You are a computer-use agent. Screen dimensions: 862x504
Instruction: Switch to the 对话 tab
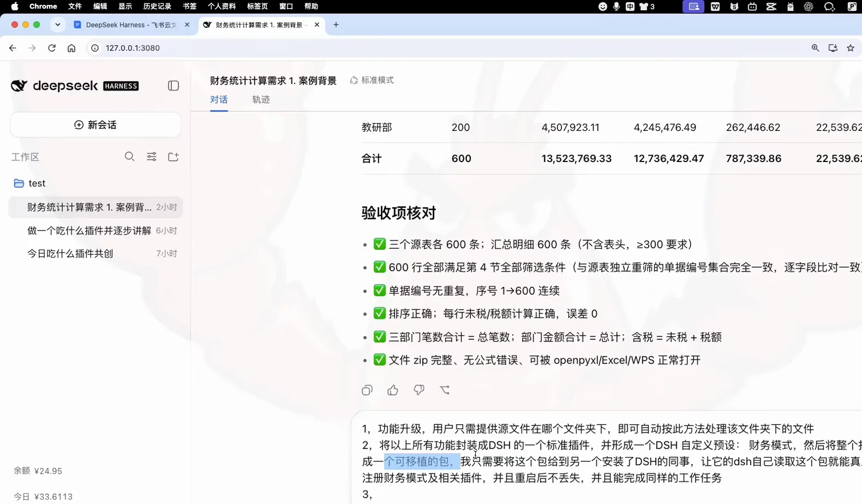[x=219, y=100]
